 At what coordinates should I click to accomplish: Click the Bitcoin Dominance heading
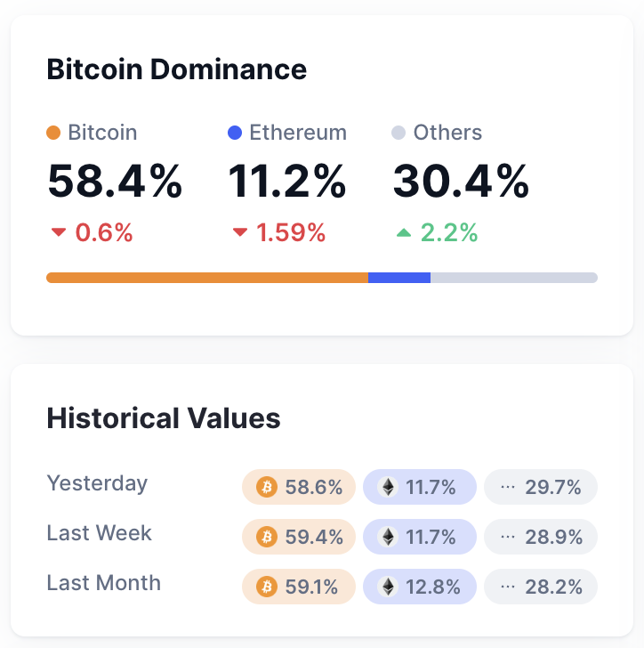(x=176, y=69)
